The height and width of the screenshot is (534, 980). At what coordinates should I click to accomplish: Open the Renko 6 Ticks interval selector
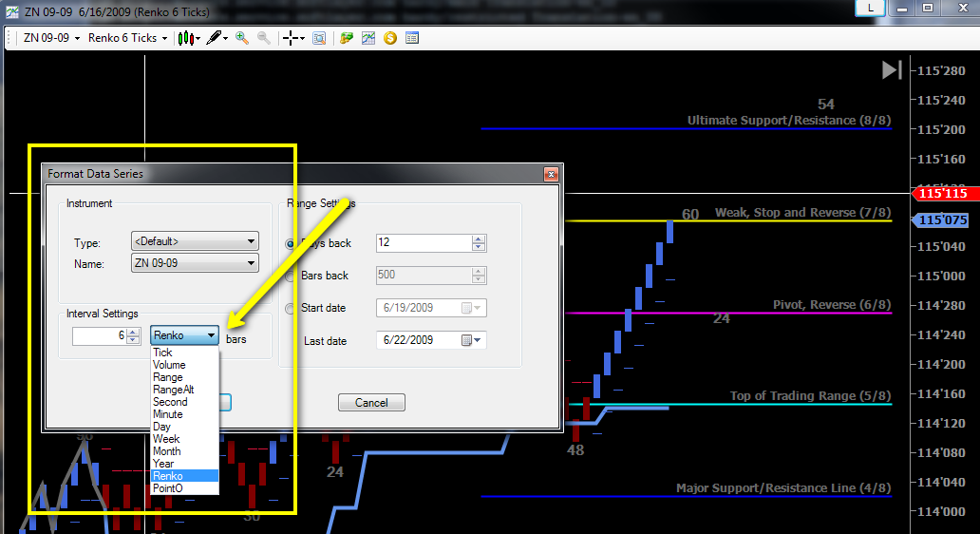[x=127, y=38]
